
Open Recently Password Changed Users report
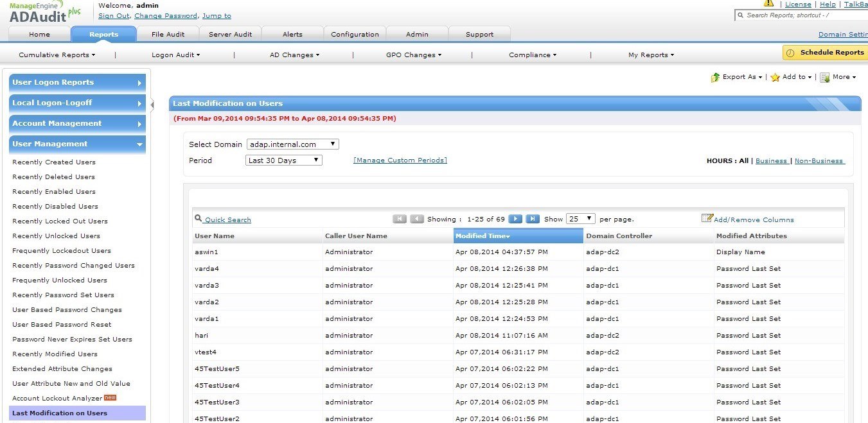click(x=73, y=266)
